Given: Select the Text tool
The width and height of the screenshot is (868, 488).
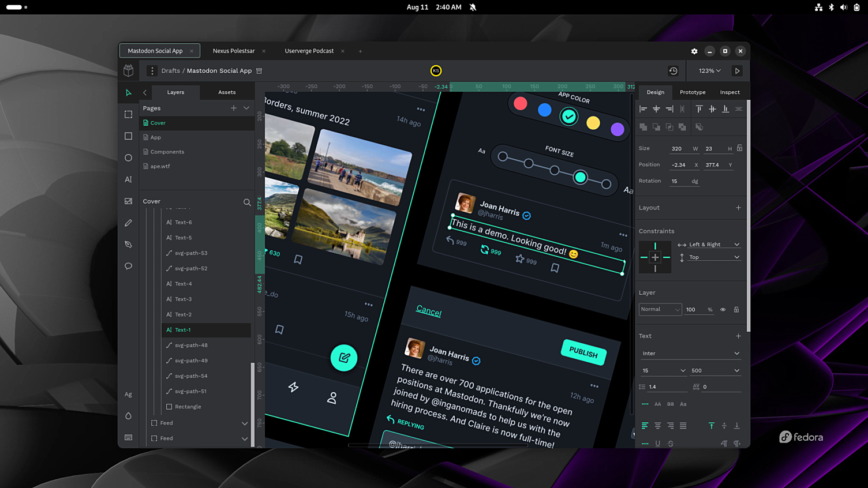Looking at the screenshot, I should (x=128, y=179).
